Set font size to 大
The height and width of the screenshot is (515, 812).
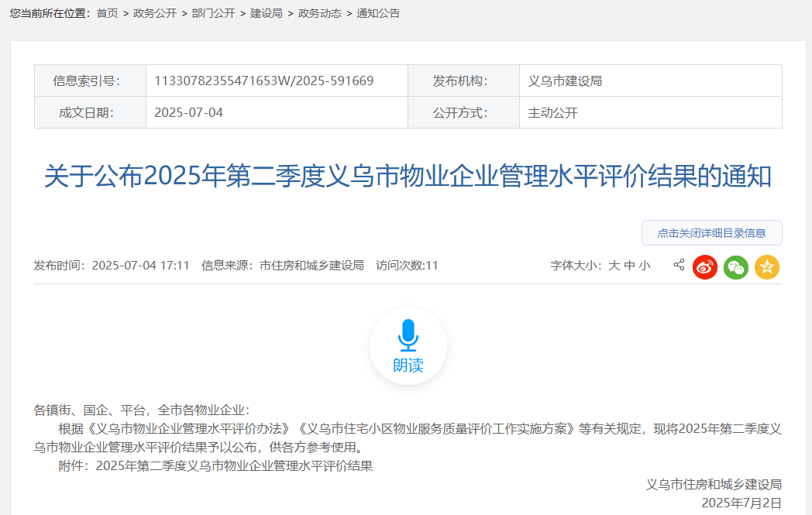614,266
